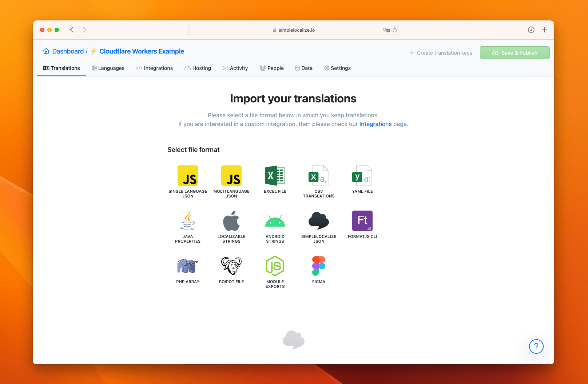
Task: Open the Activity tab
Action: [235, 68]
